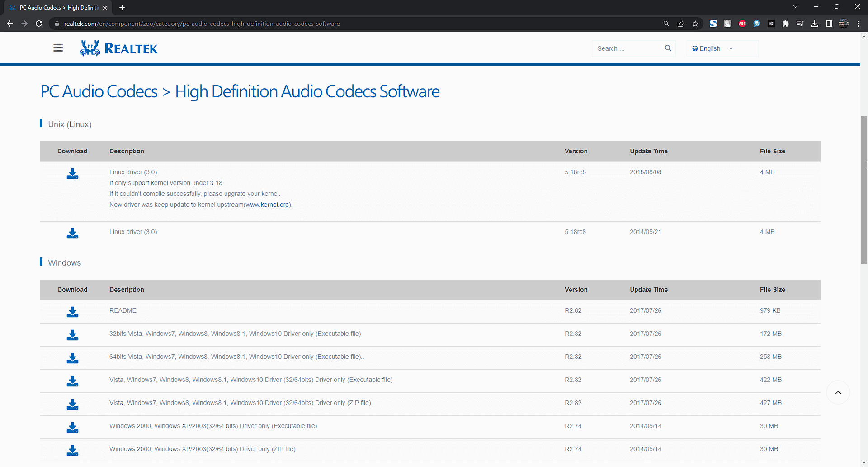Click the '979 KB' file size
Viewport: 868px width, 467px height.
click(770, 310)
